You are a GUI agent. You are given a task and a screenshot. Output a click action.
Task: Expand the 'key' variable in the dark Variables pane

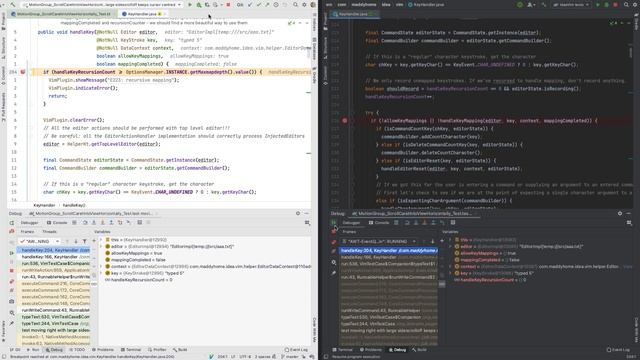pos(451,273)
